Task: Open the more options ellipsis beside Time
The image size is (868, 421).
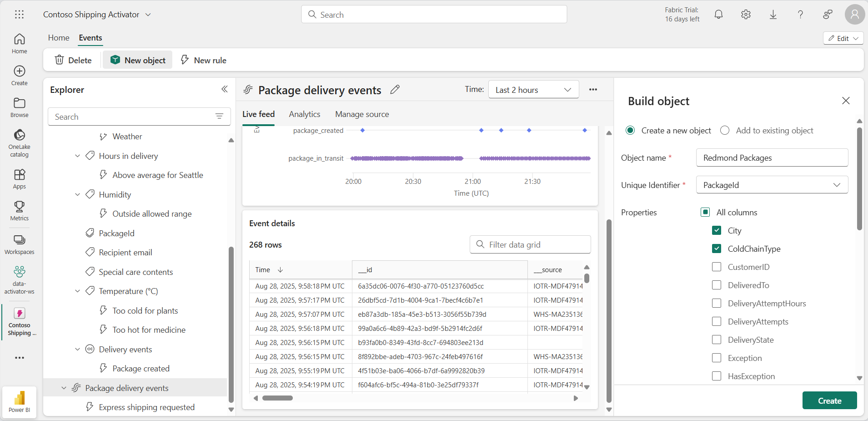Action: coord(593,90)
